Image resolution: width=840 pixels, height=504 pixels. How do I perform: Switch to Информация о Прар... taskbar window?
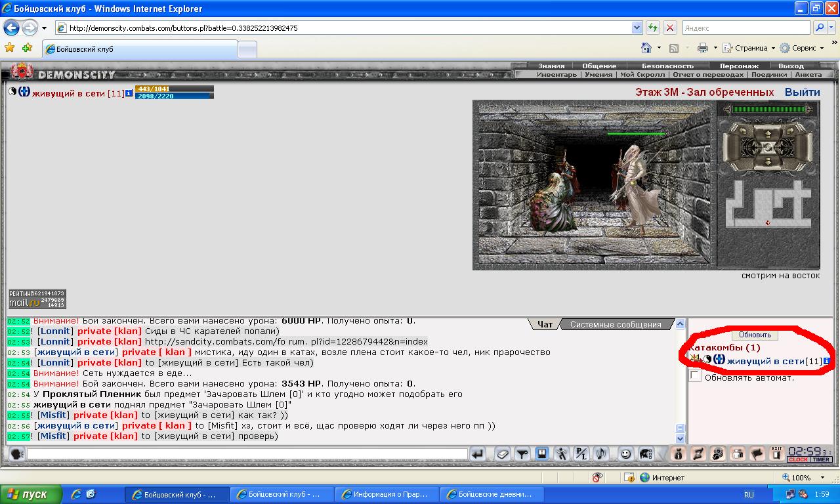click(x=387, y=494)
